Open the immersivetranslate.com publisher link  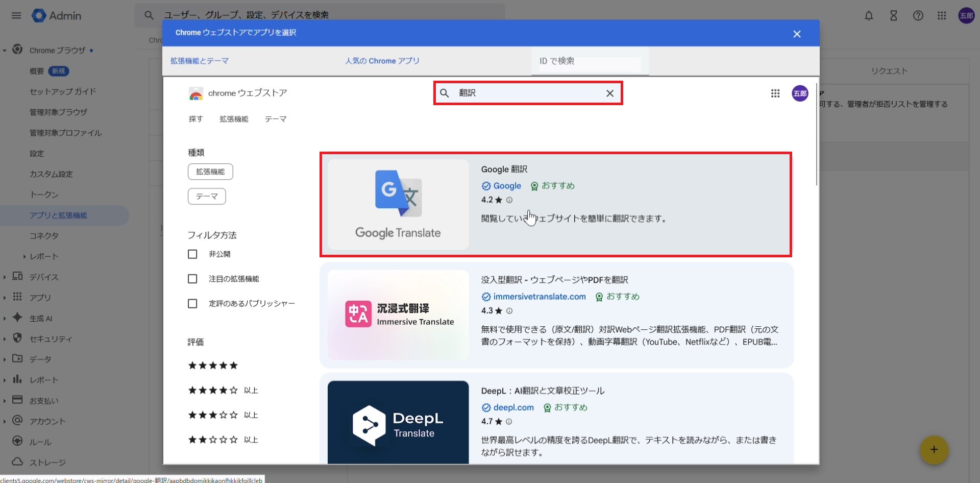pos(539,297)
